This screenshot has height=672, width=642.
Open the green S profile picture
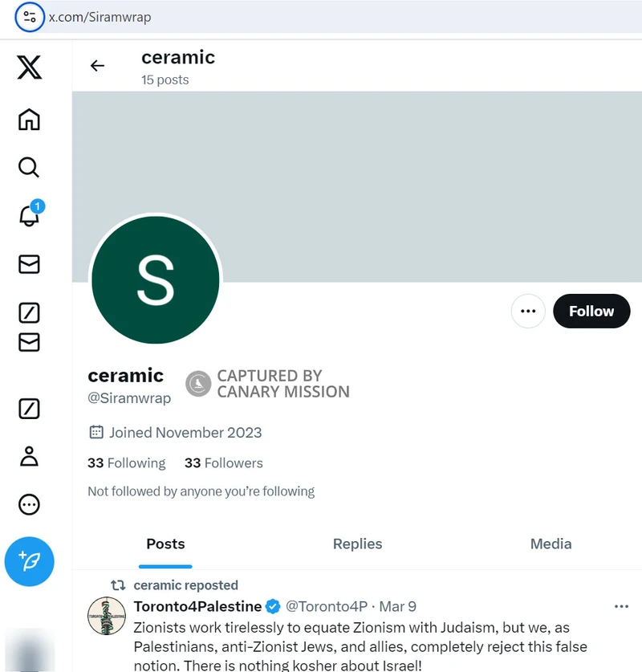[156, 280]
